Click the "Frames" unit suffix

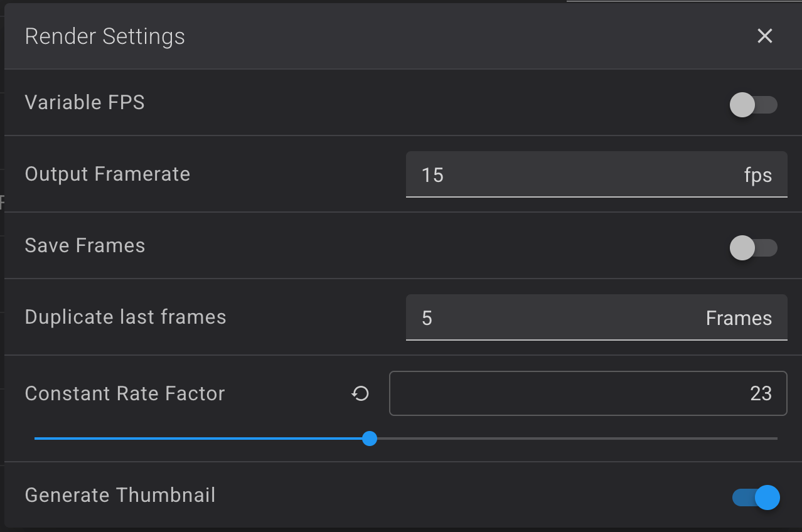(x=739, y=318)
